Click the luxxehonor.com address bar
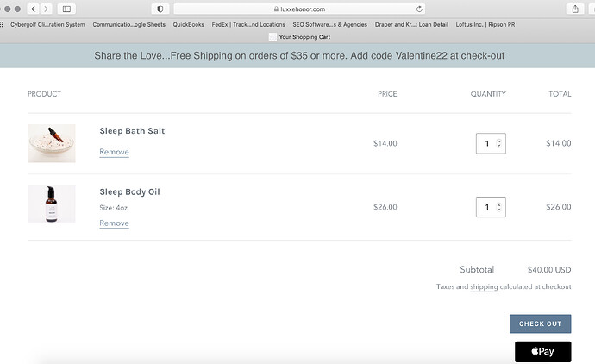Viewport: 595px width, 364px height. click(x=299, y=9)
